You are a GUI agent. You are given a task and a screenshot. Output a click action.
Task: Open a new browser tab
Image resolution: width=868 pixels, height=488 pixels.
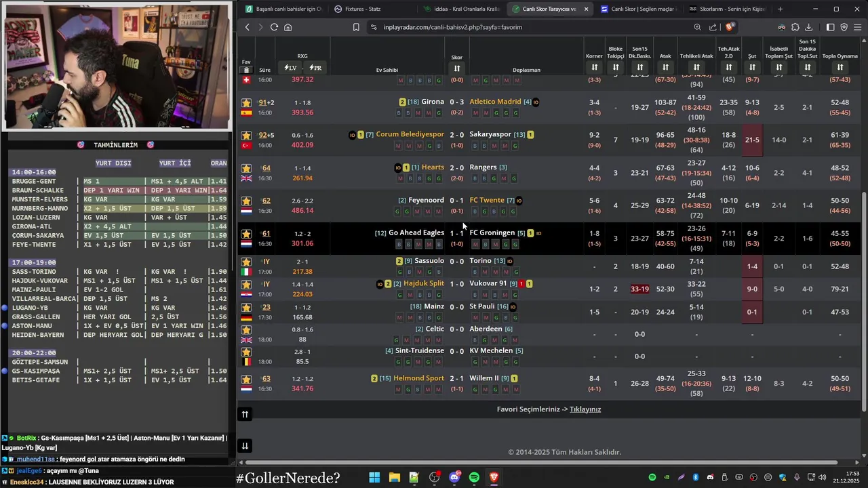pyautogui.click(x=780, y=9)
